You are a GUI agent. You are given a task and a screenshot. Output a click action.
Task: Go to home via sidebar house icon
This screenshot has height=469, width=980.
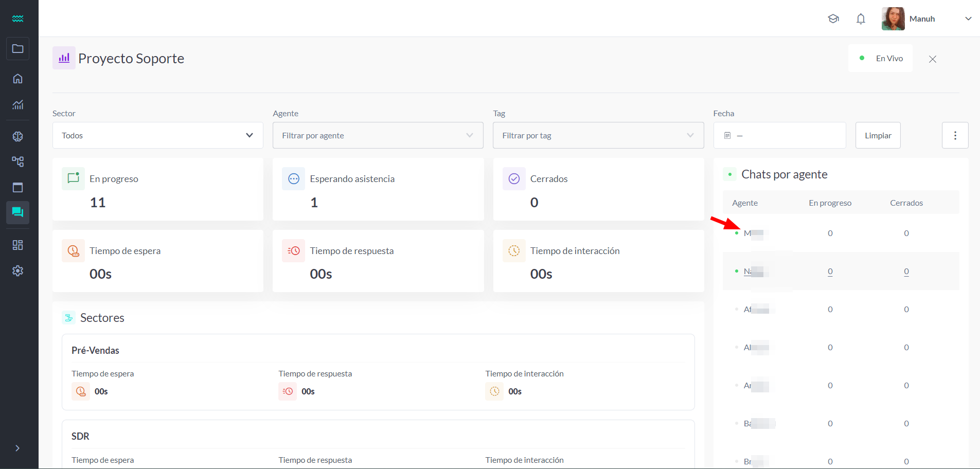pyautogui.click(x=18, y=79)
